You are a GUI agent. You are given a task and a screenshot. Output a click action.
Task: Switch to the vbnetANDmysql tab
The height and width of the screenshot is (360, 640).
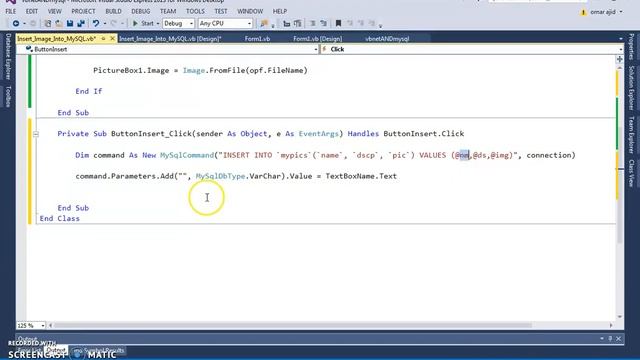[387, 39]
